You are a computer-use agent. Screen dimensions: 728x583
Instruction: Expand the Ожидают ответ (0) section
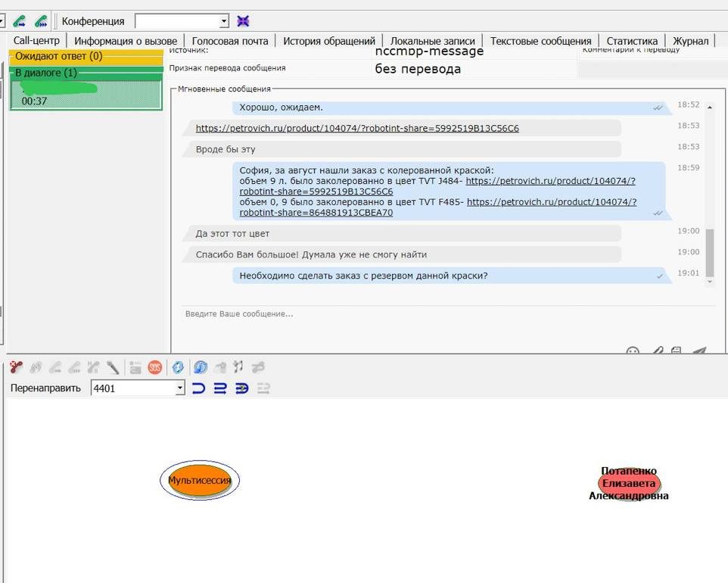click(86, 57)
